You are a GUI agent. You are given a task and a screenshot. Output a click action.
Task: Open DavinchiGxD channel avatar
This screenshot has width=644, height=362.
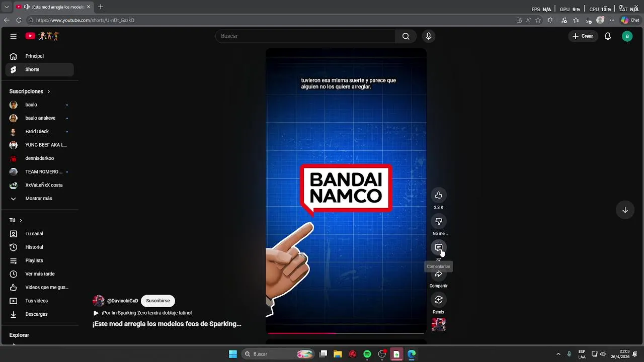[x=99, y=301]
